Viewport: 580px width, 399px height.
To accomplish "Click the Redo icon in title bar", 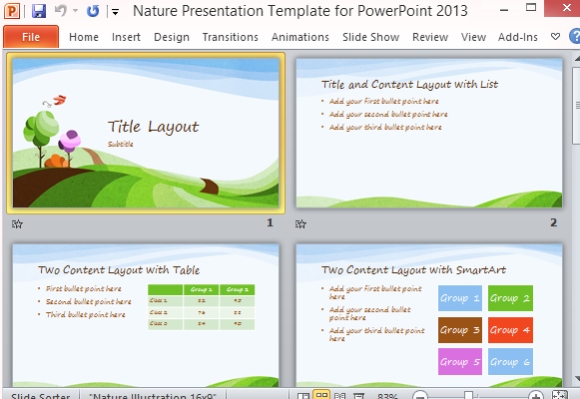I will [93, 11].
